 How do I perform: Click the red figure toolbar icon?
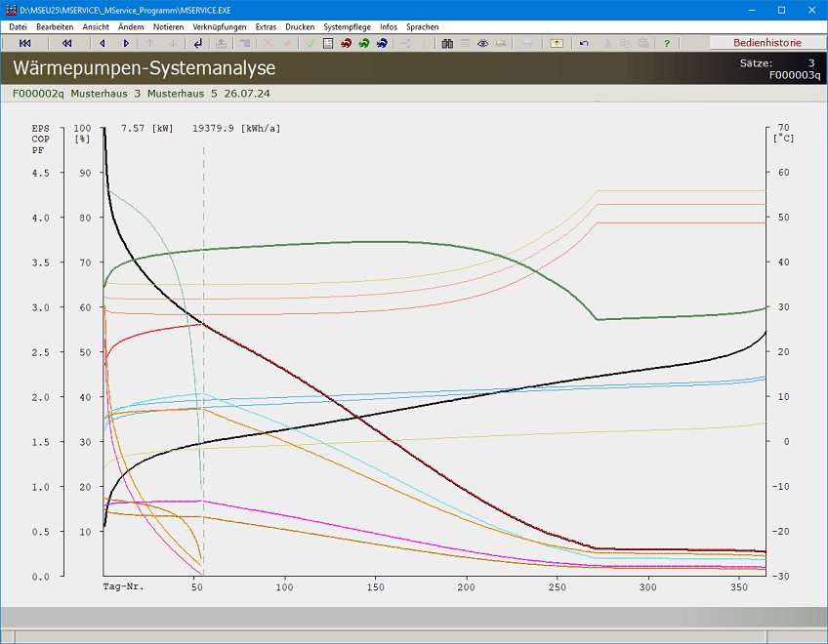346,43
